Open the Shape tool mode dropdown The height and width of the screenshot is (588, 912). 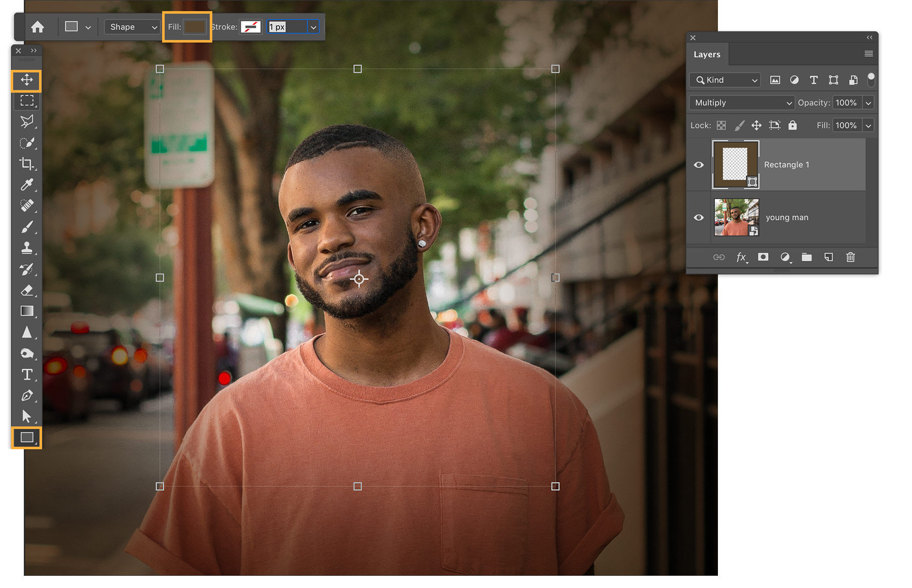(131, 27)
